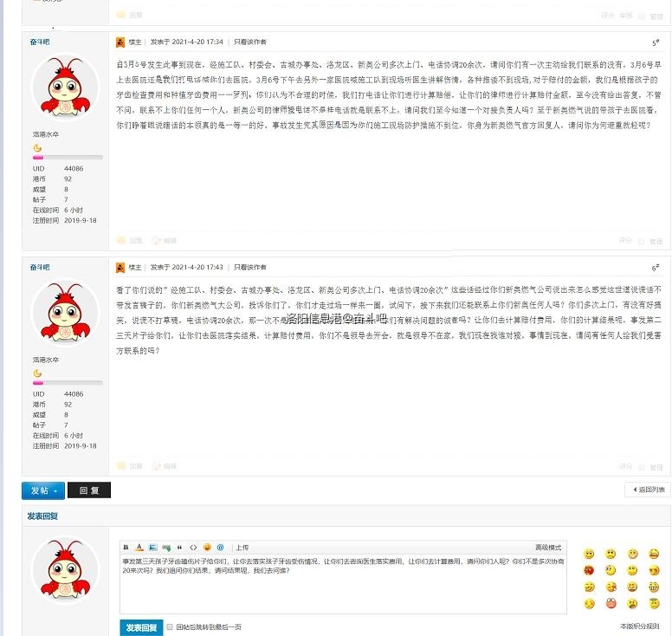The height and width of the screenshot is (636, 672).
Task: Click inside the reply text area
Action: point(343,589)
